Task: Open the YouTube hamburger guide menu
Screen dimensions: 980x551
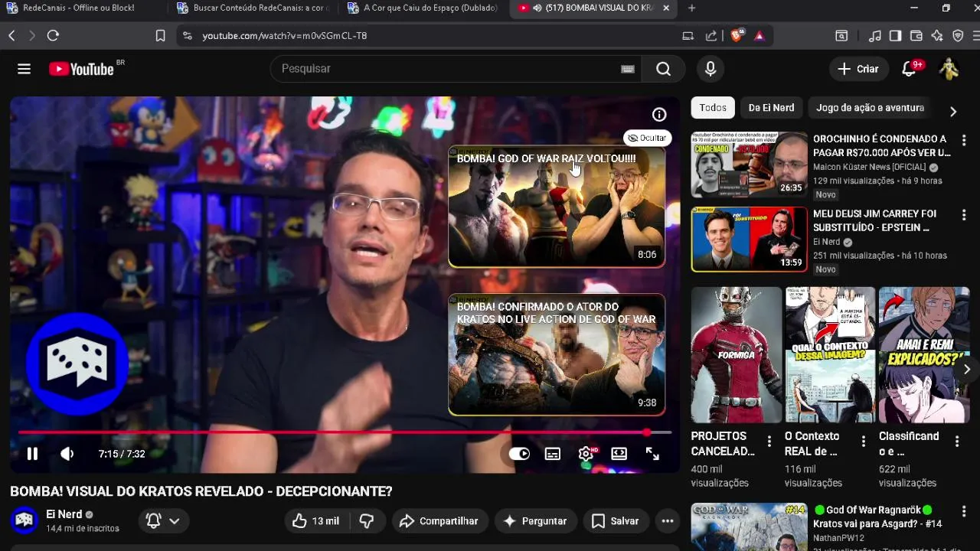Action: click(24, 69)
